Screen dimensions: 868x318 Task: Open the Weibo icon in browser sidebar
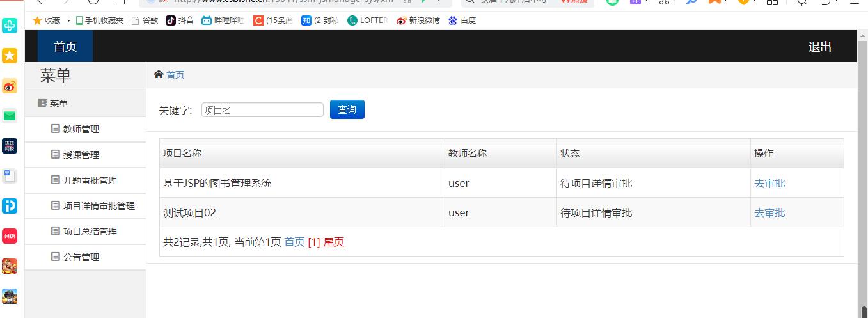[x=10, y=86]
